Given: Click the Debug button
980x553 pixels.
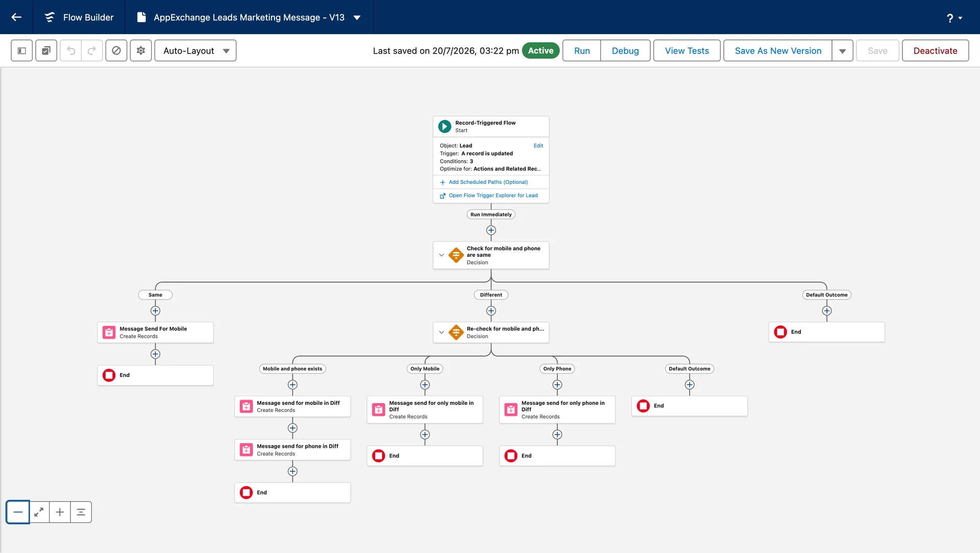Looking at the screenshot, I should tap(625, 51).
